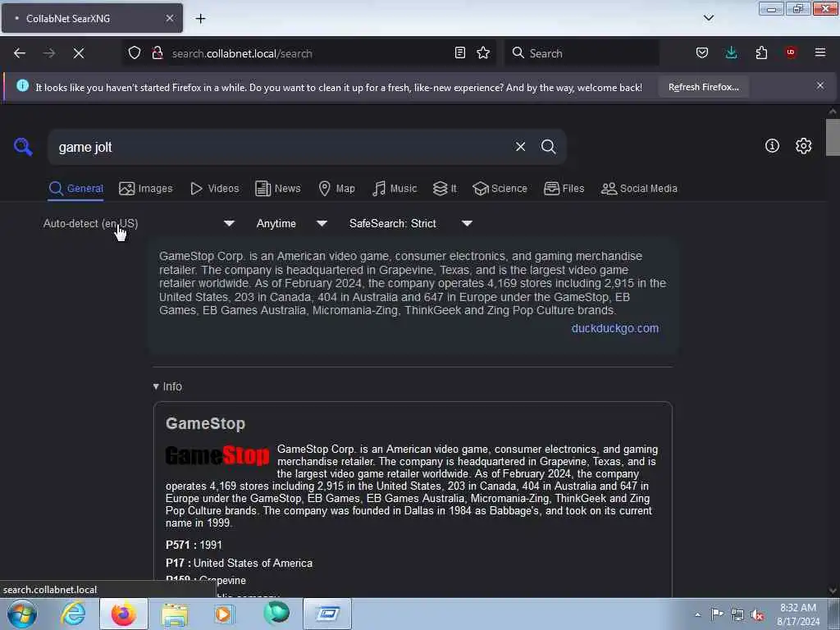Click the green round taskbar application icon
Image resolution: width=840 pixels, height=630 pixels.
point(276,614)
